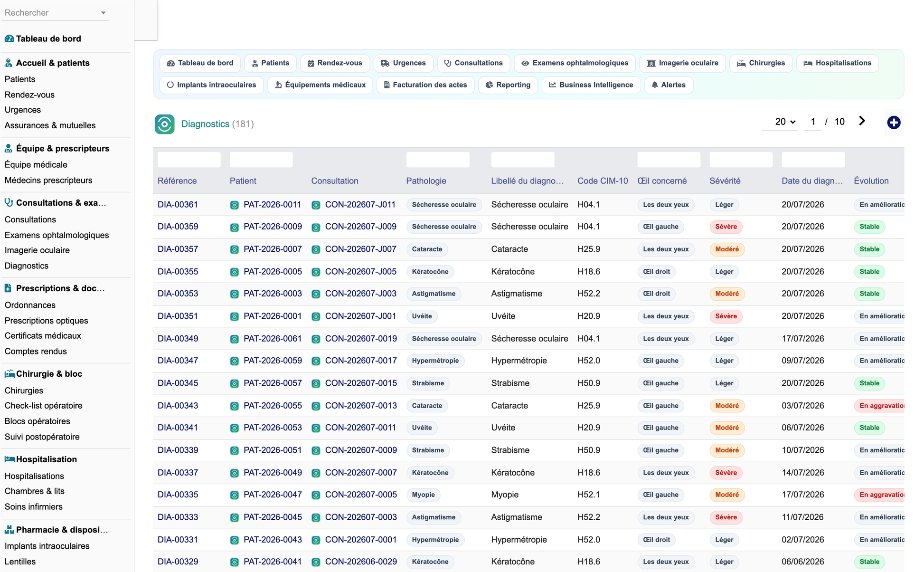Open the Imagerie oculaire tab
The width and height of the screenshot is (924, 572).
[682, 63]
